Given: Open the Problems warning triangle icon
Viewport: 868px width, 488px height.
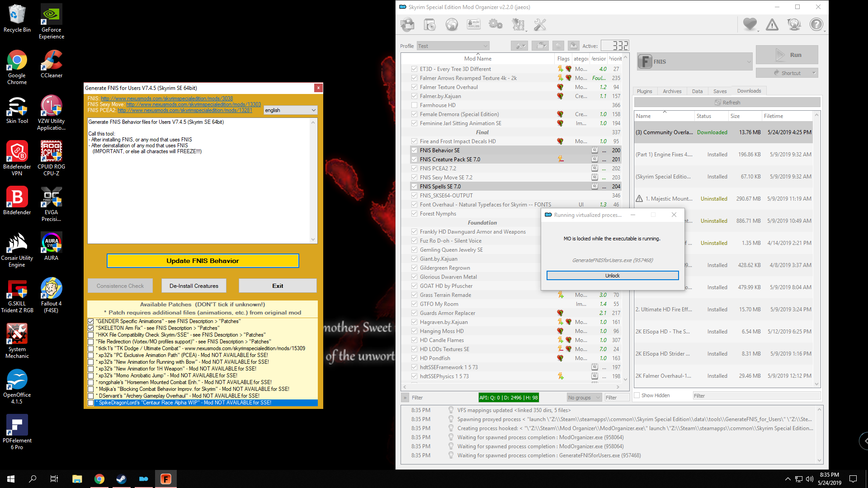Looking at the screenshot, I should point(772,24).
